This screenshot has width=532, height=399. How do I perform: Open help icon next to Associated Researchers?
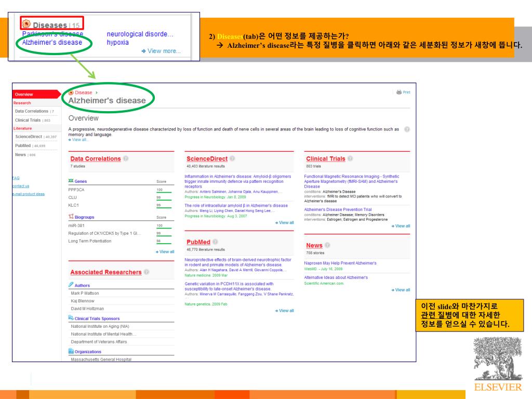pos(146,272)
